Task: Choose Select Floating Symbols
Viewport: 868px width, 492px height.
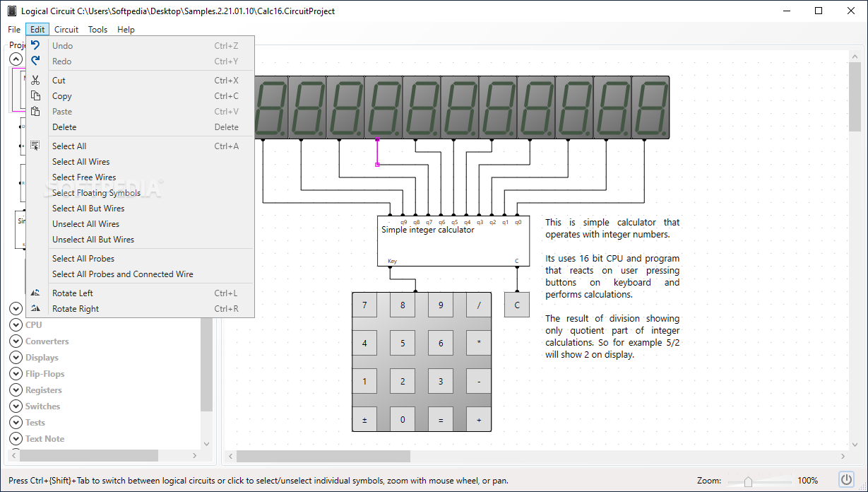Action: (140, 192)
